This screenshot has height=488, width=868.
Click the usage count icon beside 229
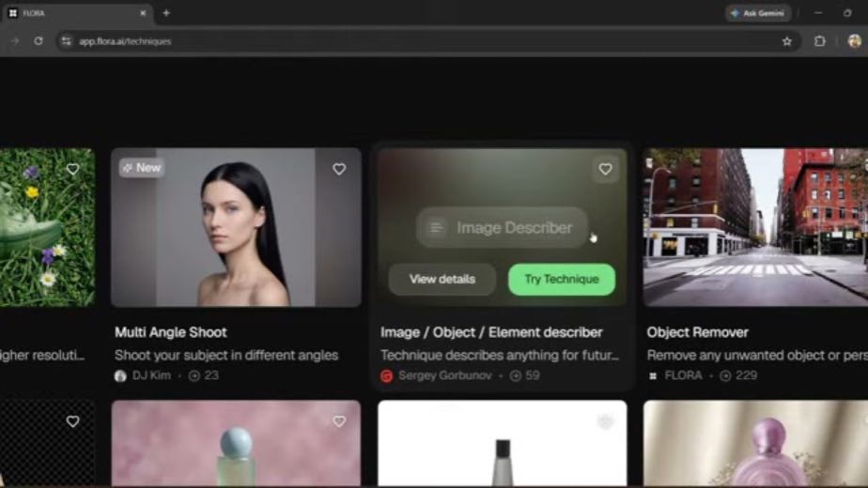pos(725,376)
